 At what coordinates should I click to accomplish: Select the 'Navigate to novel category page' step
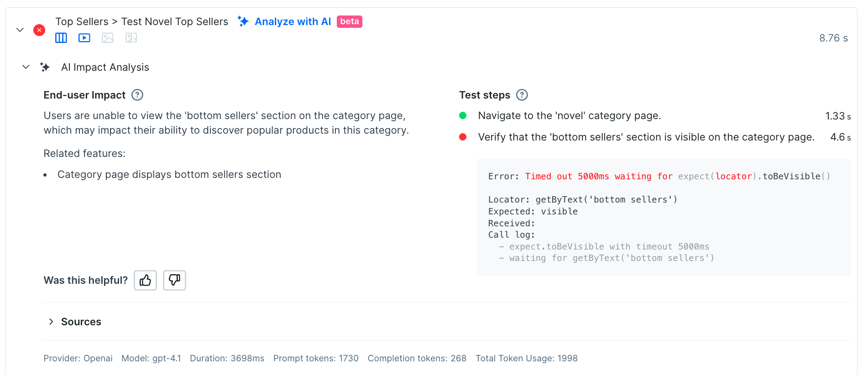click(569, 116)
